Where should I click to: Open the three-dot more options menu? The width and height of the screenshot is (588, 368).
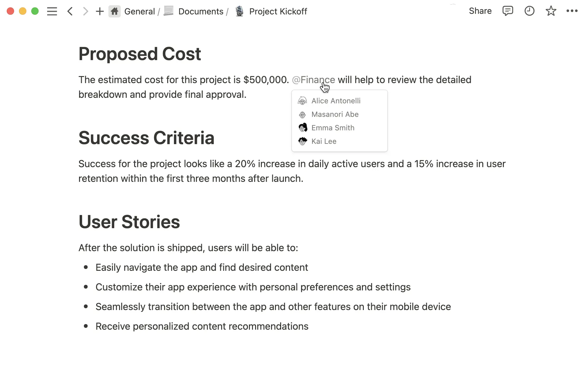572,11
